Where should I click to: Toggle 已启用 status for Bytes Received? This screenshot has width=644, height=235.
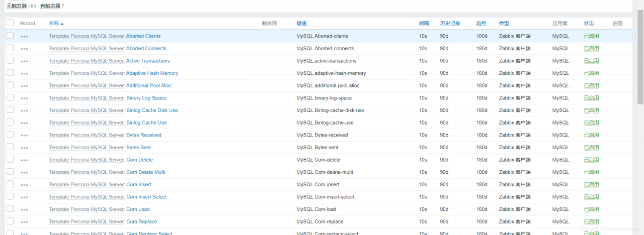[x=592, y=135]
